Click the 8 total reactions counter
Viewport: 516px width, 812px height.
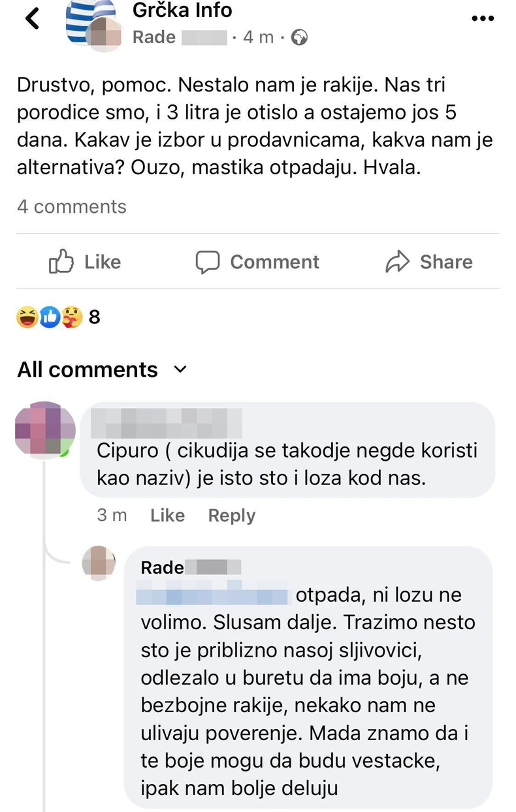pos(94,317)
